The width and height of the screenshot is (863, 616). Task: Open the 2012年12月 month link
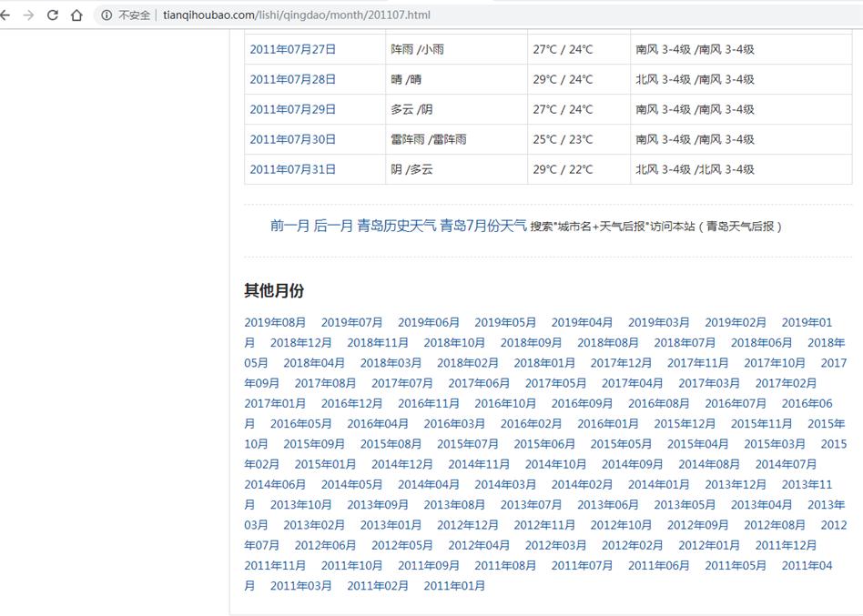tap(468, 525)
